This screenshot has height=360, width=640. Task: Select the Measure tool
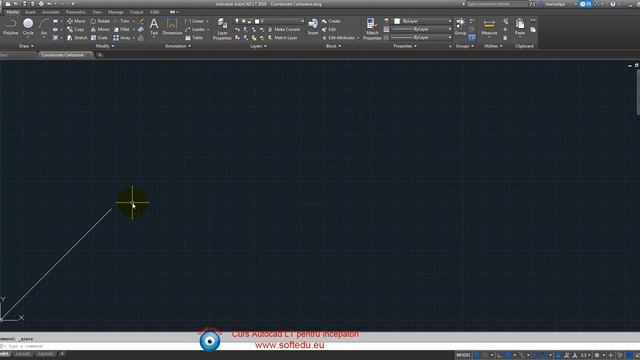(489, 27)
